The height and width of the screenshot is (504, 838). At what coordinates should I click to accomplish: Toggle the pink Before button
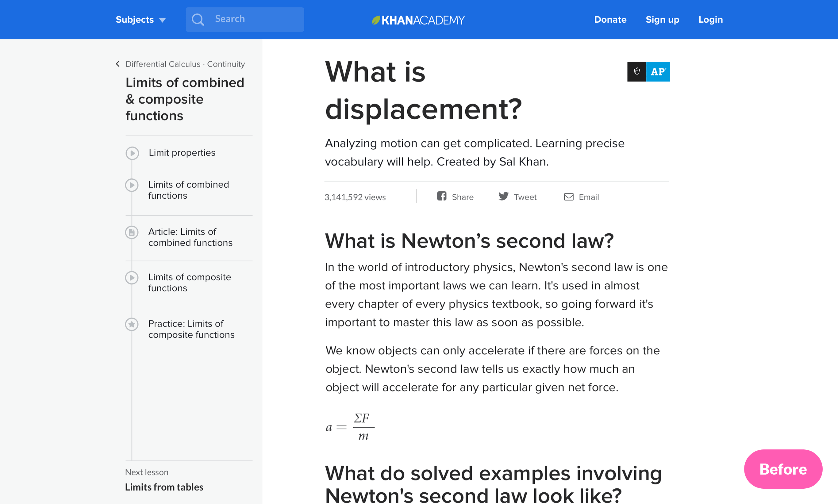[782, 469]
